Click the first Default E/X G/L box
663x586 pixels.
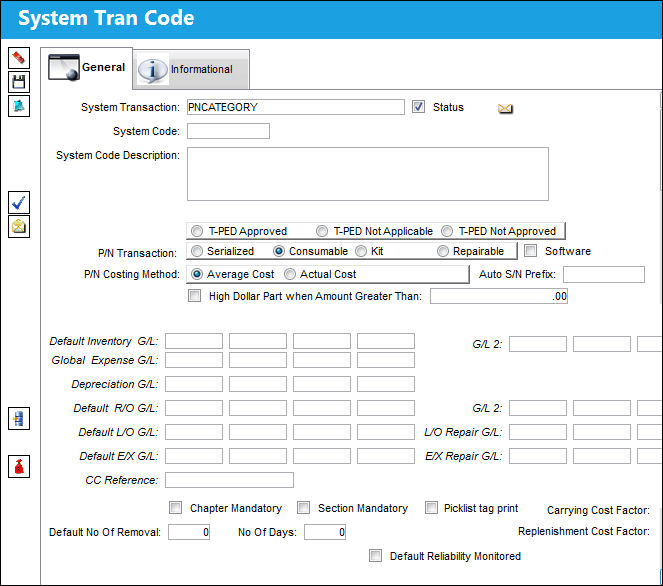(194, 456)
